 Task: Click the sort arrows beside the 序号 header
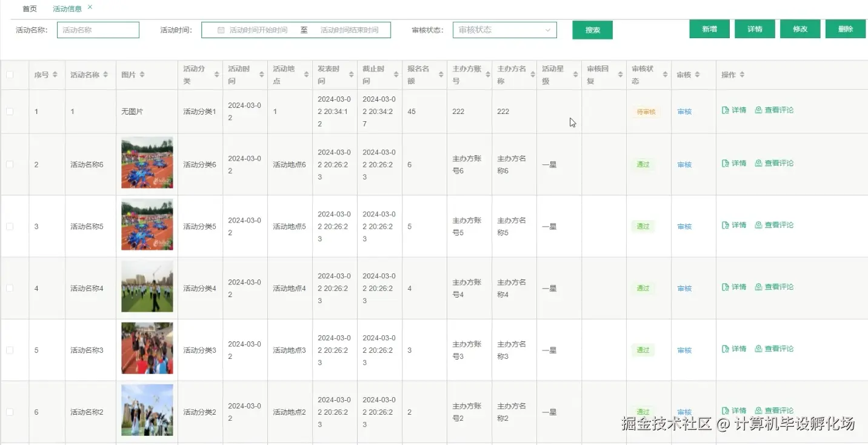[55, 75]
